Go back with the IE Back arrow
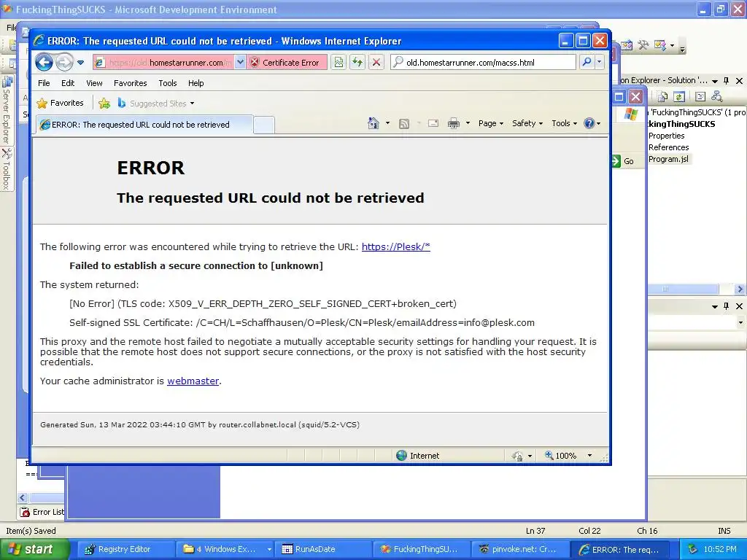Viewport: 747px width, 560px height. tap(44, 63)
